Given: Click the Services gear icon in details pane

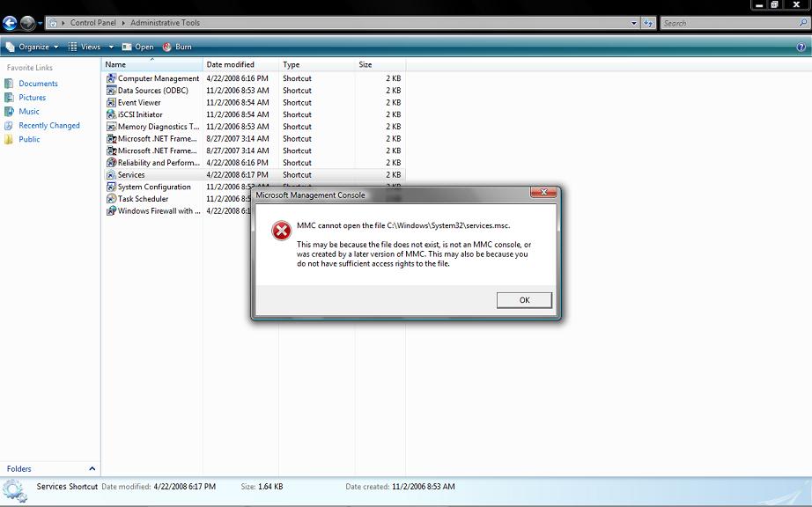Looking at the screenshot, I should coord(14,490).
